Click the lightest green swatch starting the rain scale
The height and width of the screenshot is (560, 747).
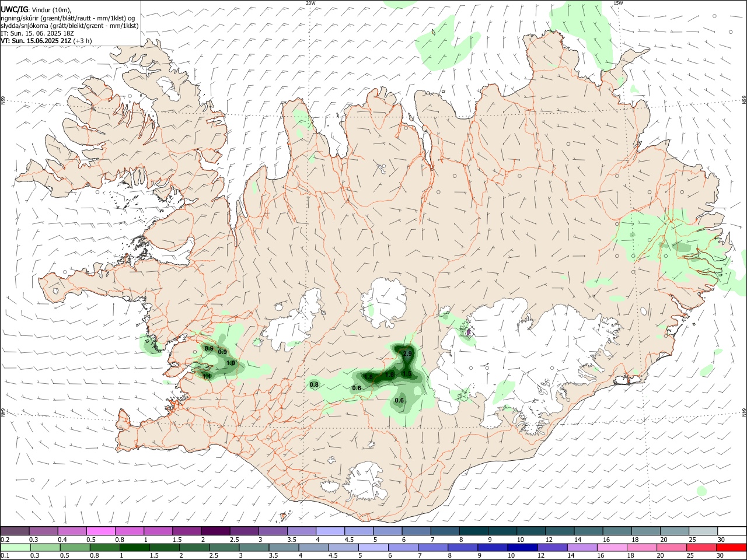(15, 547)
